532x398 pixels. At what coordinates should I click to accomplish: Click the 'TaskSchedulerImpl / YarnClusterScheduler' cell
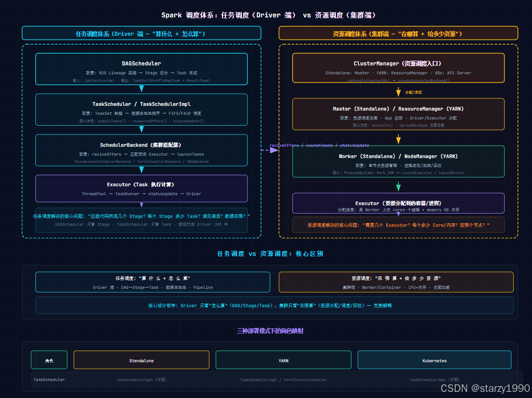283,380
